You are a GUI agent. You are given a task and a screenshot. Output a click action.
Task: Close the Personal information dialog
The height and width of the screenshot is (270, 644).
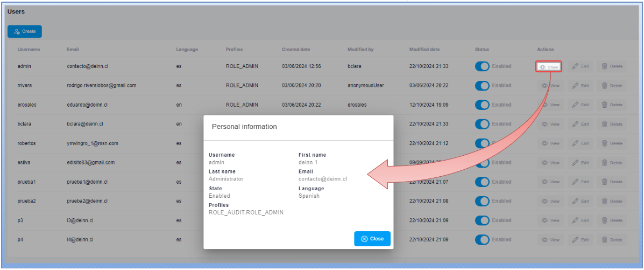pyautogui.click(x=372, y=239)
